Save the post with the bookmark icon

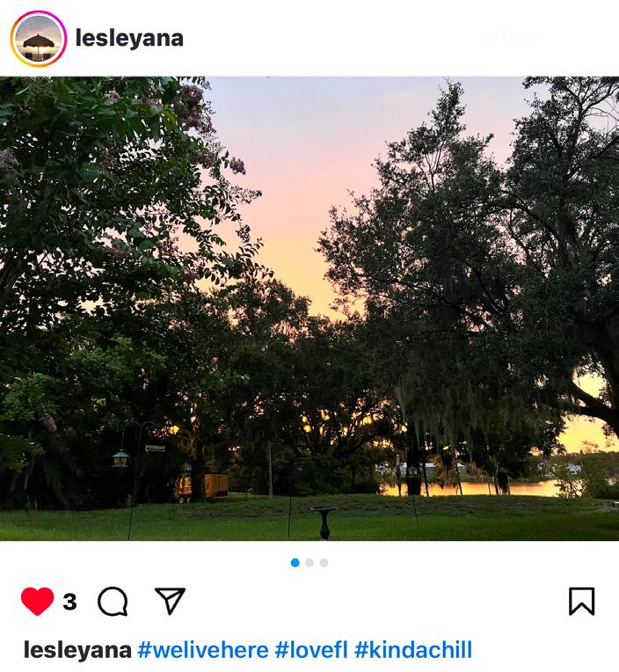(x=582, y=602)
